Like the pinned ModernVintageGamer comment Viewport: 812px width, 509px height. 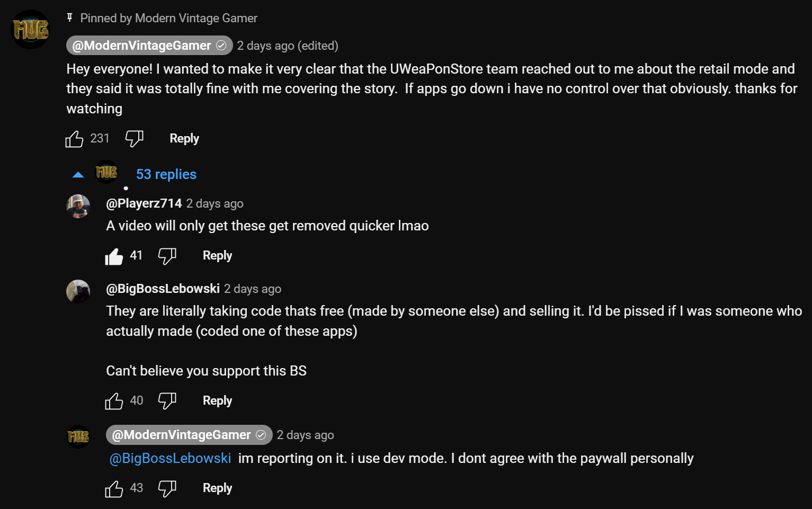click(x=74, y=139)
